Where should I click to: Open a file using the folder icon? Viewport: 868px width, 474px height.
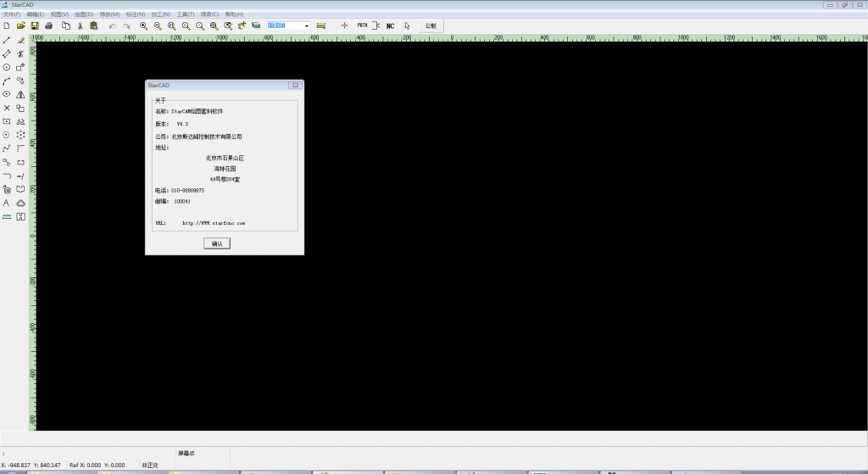point(20,25)
